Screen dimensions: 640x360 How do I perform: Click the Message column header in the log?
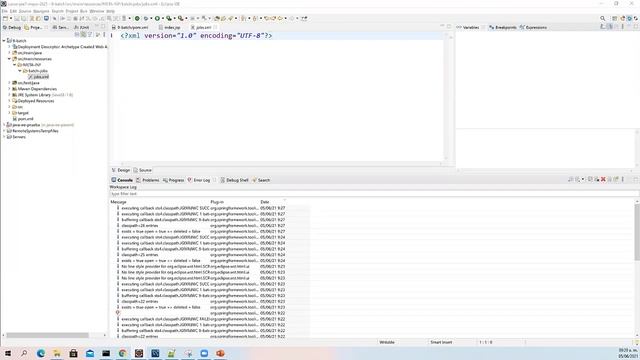click(118, 202)
